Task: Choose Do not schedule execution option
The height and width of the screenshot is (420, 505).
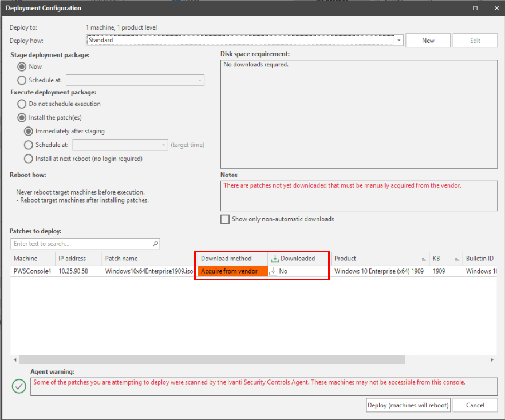Action: 22,104
